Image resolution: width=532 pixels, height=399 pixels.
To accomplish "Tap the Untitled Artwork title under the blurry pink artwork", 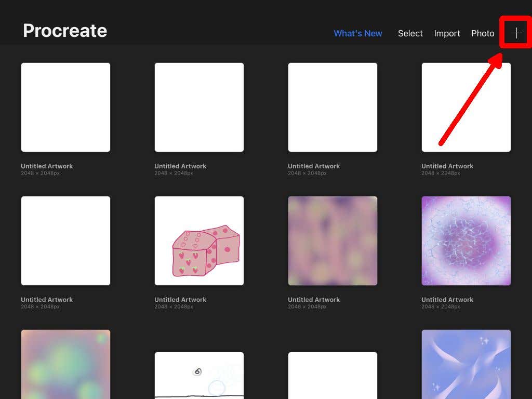I will point(314,300).
